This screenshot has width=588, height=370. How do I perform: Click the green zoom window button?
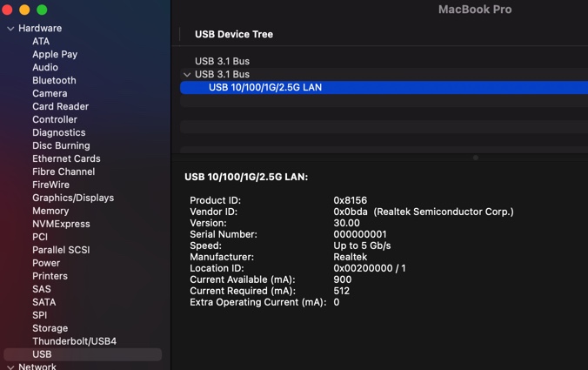(x=40, y=10)
